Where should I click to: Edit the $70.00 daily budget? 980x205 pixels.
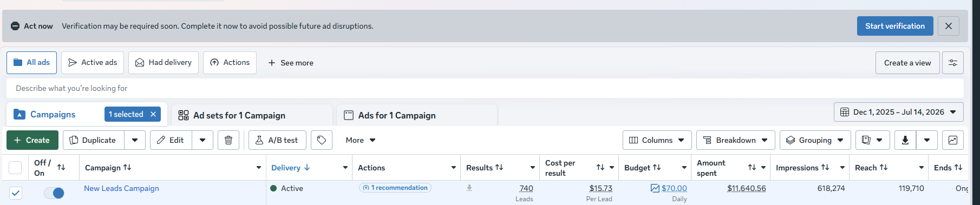(674, 188)
